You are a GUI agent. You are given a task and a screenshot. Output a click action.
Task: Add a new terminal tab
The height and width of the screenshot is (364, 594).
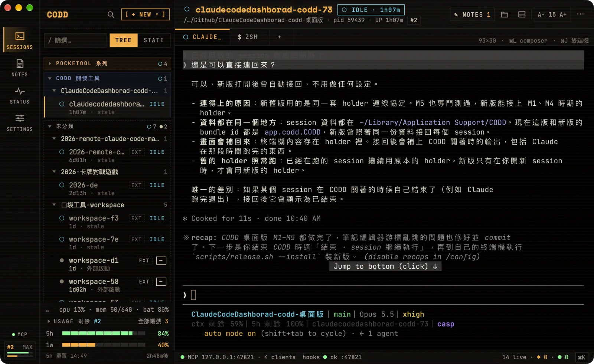279,37
